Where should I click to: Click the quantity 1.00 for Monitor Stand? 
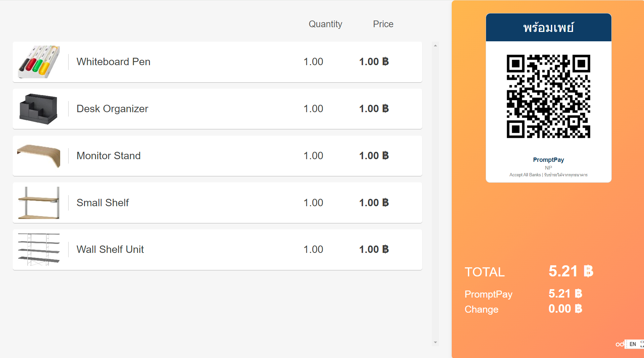tap(313, 156)
